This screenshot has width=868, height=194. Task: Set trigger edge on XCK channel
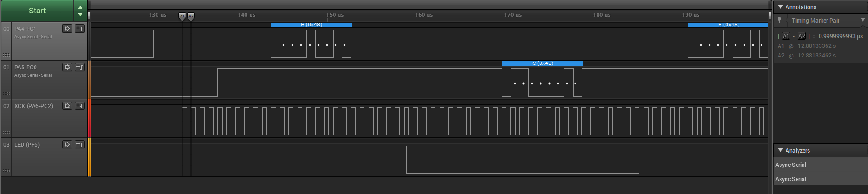tap(80, 106)
